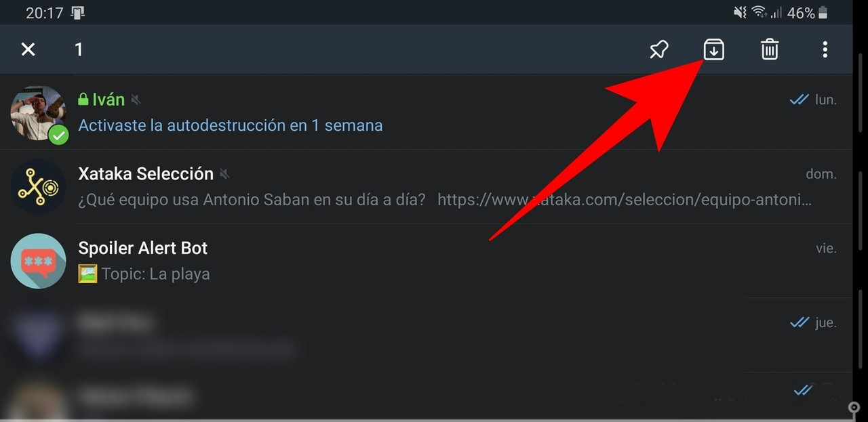Open the three-dot overflow menu

(825, 49)
